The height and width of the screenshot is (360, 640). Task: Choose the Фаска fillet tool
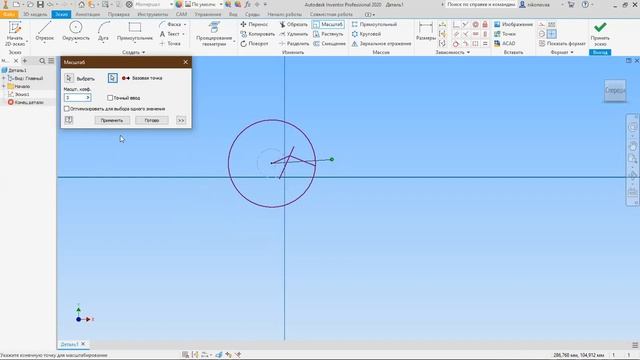click(172, 24)
